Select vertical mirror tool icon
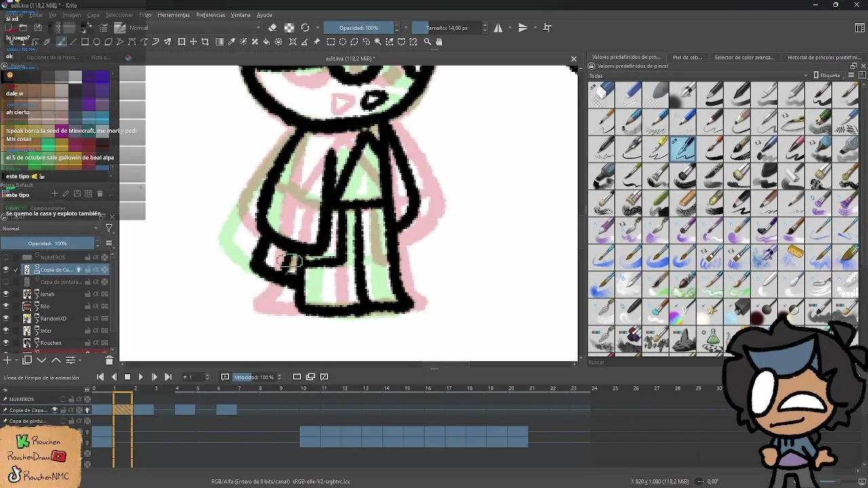868x488 pixels. (x=523, y=28)
